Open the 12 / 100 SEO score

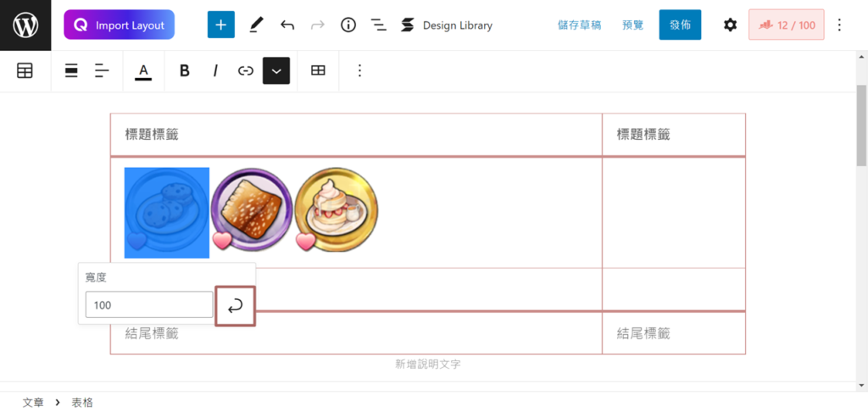(786, 25)
